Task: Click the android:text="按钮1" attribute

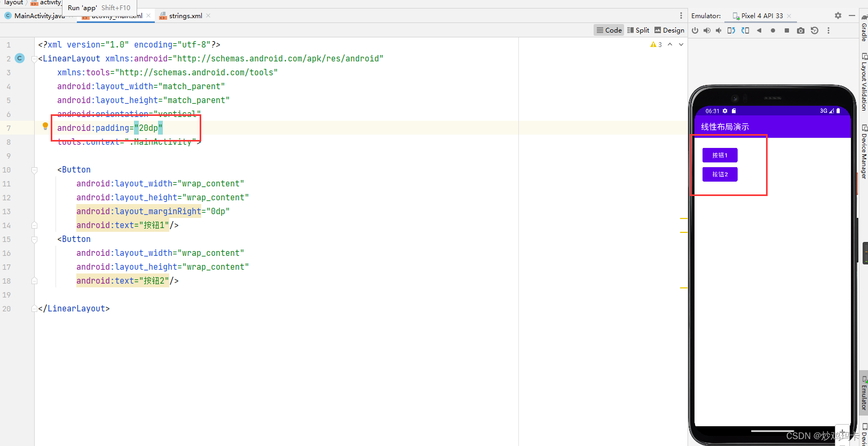Action: [123, 225]
